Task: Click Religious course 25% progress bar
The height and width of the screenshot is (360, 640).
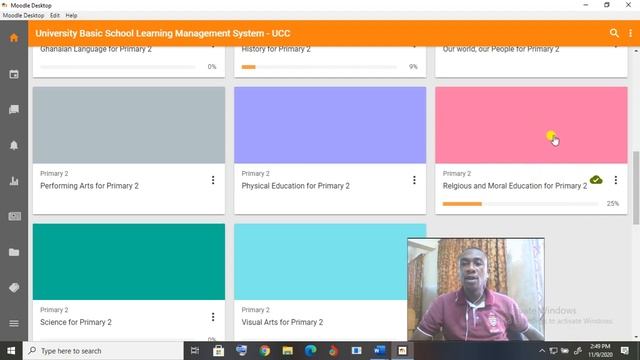Action: [520, 204]
